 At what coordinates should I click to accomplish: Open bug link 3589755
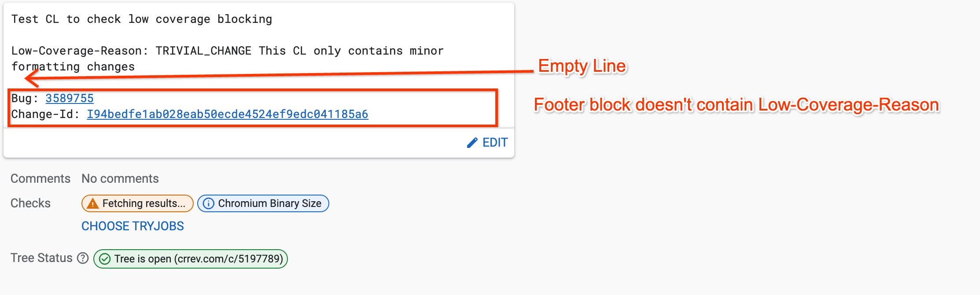pos(70,98)
